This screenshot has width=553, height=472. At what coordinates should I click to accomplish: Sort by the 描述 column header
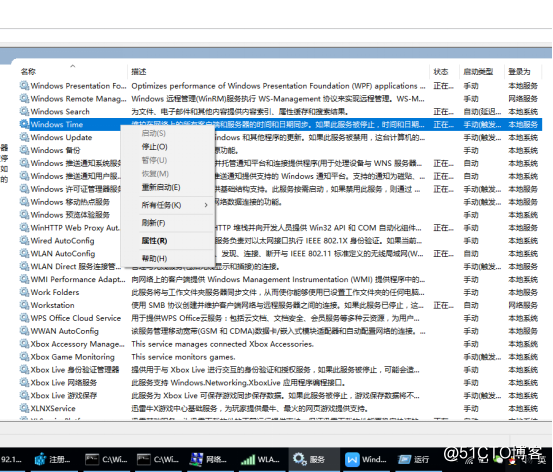(139, 72)
